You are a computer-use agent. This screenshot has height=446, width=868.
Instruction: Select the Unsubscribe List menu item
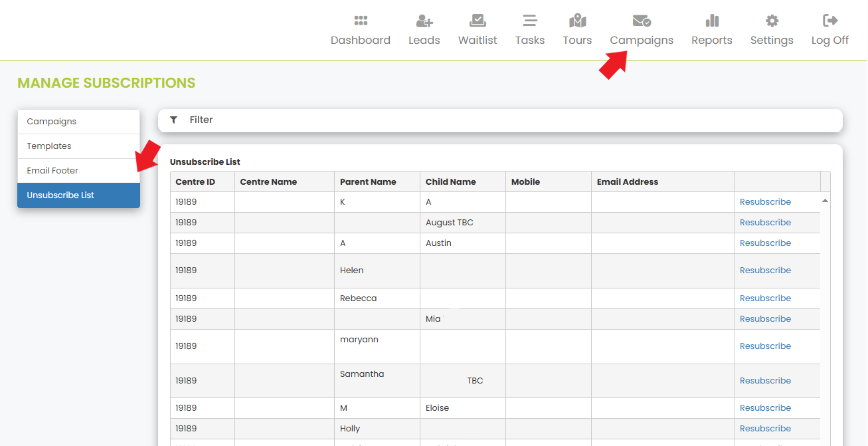coord(60,195)
